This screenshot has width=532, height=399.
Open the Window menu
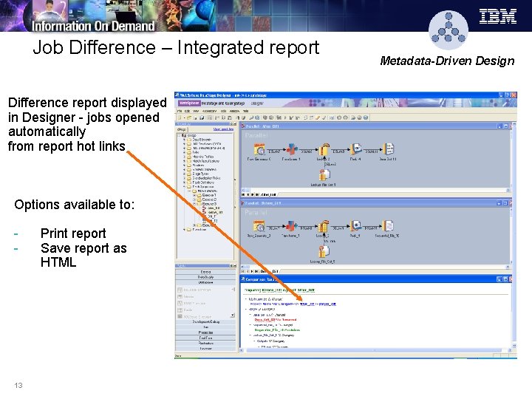pyautogui.click(x=234, y=111)
